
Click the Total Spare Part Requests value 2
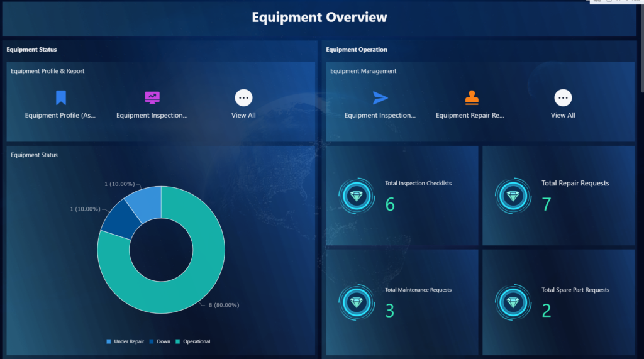click(x=547, y=311)
